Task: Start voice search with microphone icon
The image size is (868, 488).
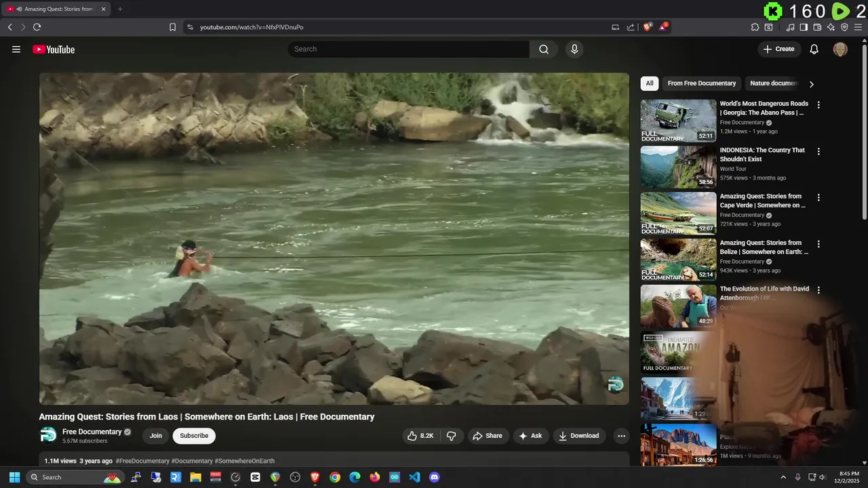Action: 574,49
